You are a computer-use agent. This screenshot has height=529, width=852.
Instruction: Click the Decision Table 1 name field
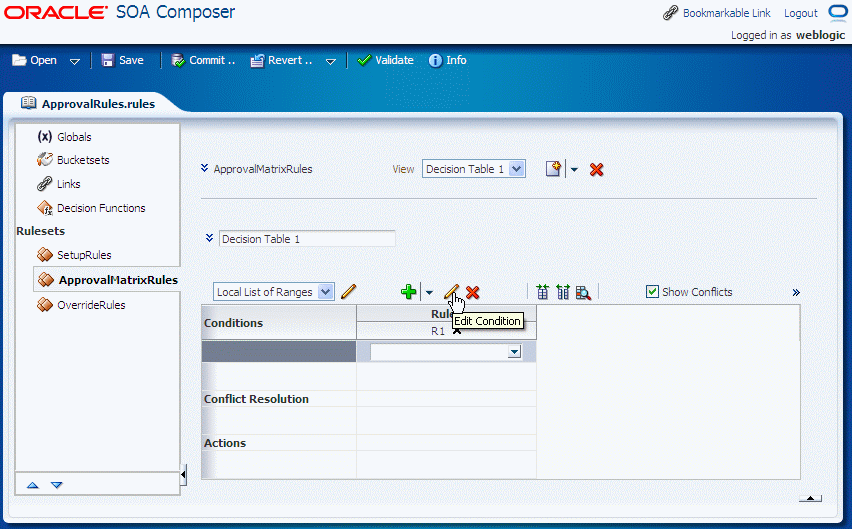point(307,238)
